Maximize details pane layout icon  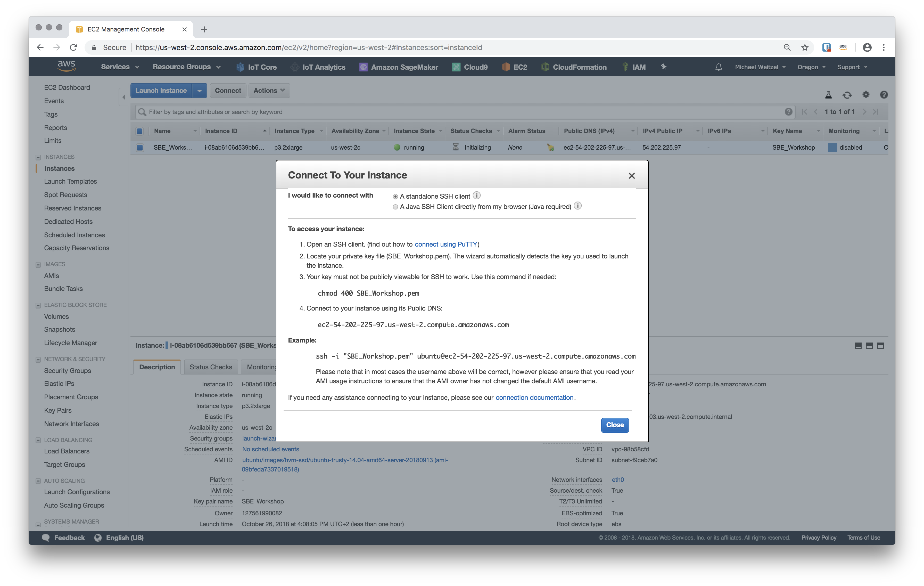tap(880, 346)
